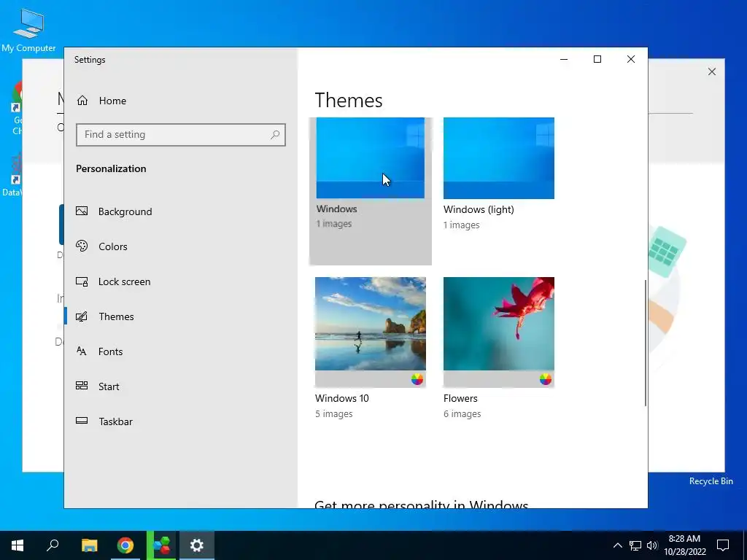Click the Background picture icon
Screen dimensions: 747x560
(x=82, y=211)
